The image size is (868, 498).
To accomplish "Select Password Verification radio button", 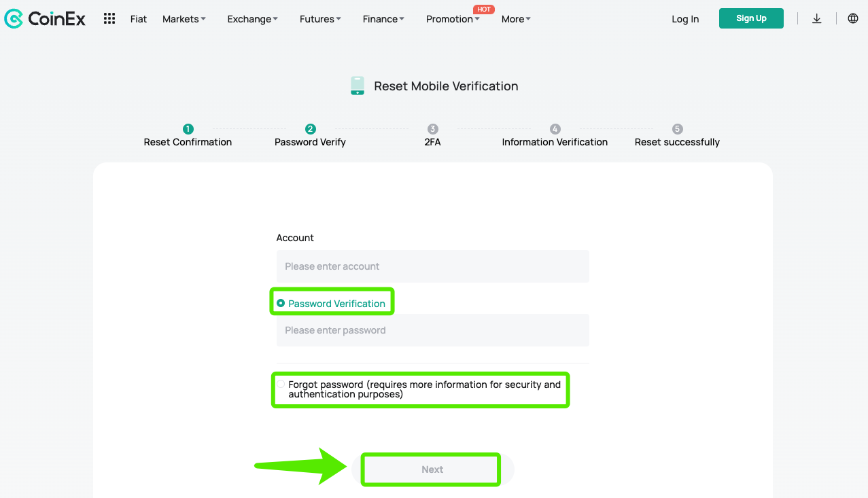I will (281, 303).
